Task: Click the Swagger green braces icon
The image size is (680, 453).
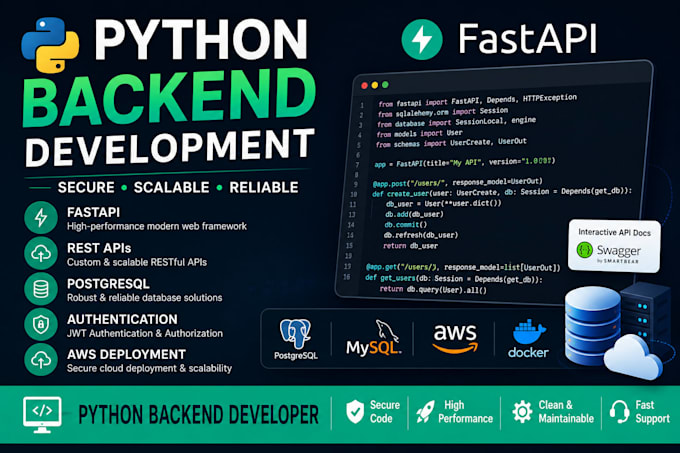Action: pos(584,250)
